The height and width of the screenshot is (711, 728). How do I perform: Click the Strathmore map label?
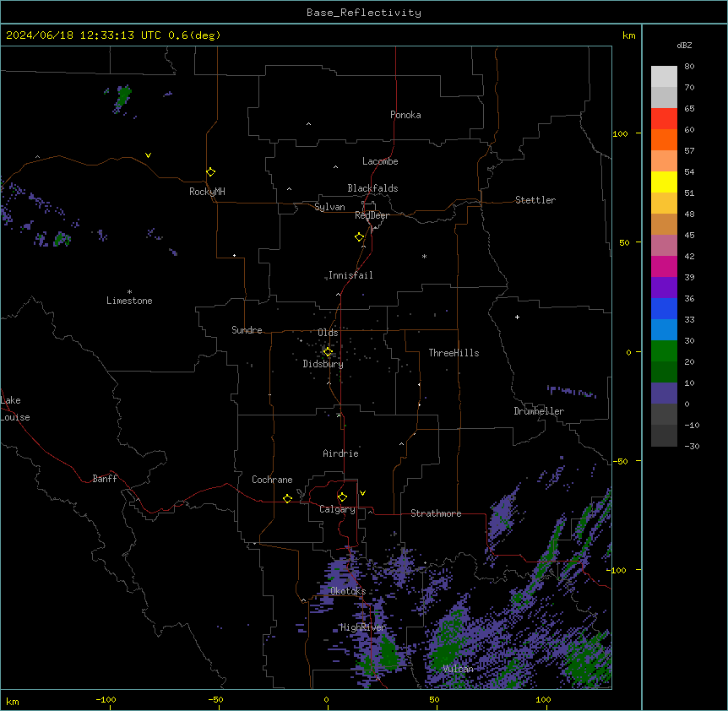[x=436, y=513]
